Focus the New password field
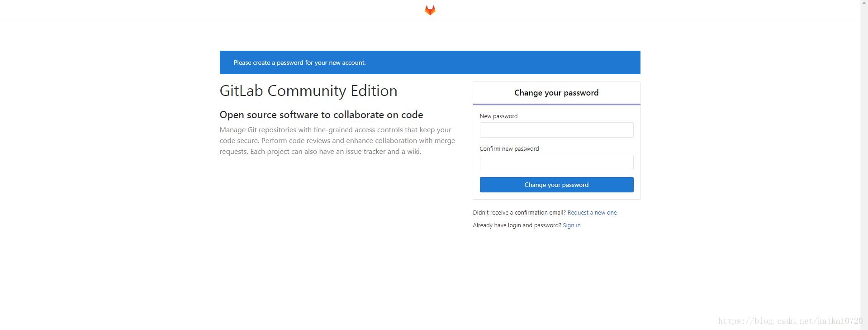This screenshot has width=868, height=330. (556, 130)
